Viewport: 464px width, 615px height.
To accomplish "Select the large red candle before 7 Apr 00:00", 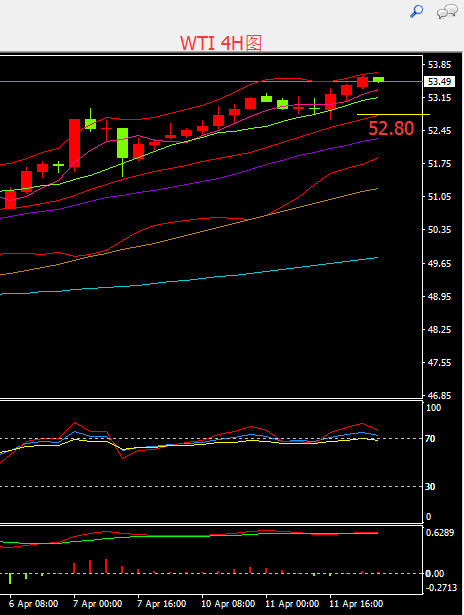I will (x=75, y=143).
